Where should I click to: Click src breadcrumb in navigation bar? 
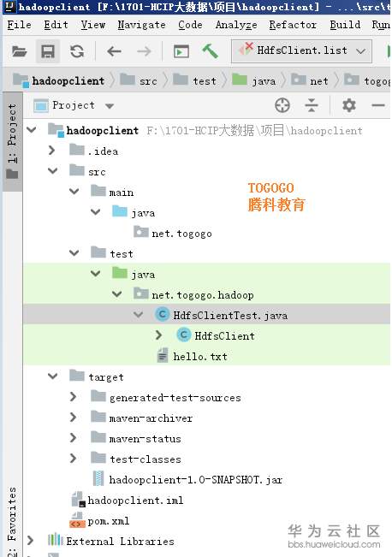point(139,80)
